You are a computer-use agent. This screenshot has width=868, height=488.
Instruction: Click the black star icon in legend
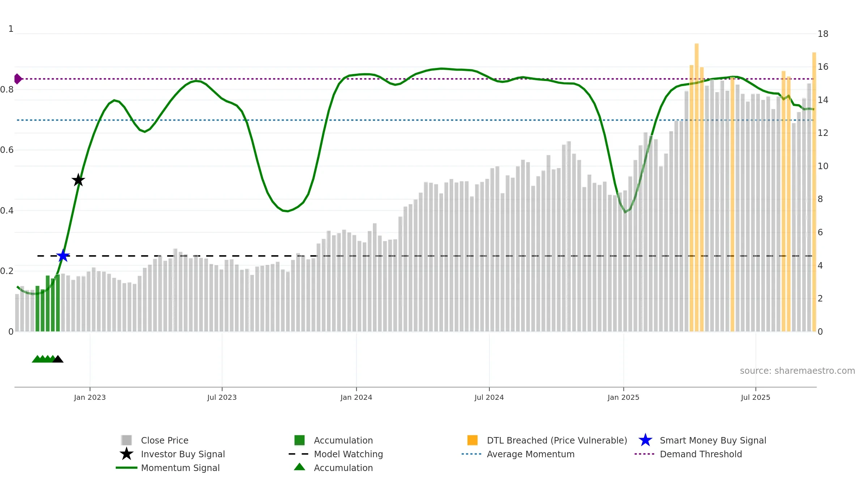point(127,454)
